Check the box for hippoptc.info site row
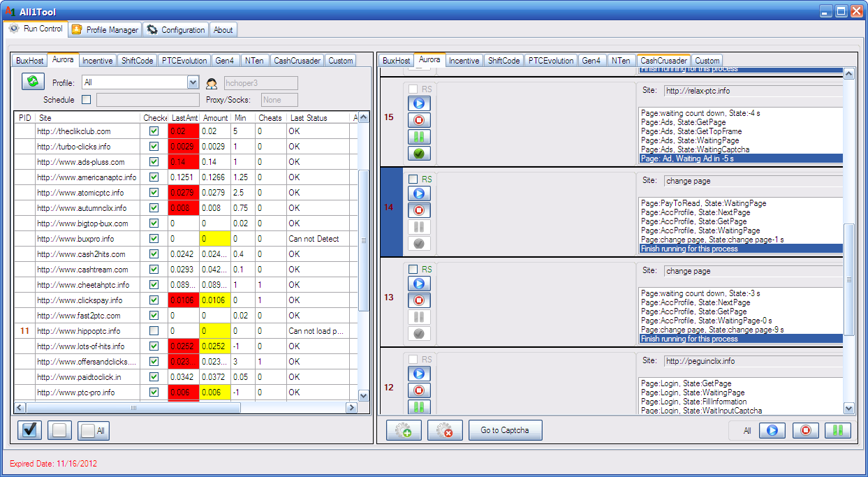 click(154, 331)
